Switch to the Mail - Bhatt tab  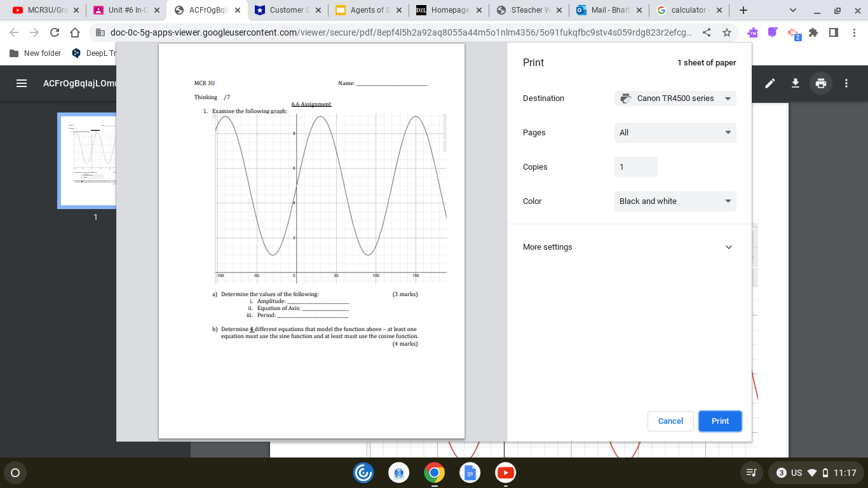coord(609,10)
